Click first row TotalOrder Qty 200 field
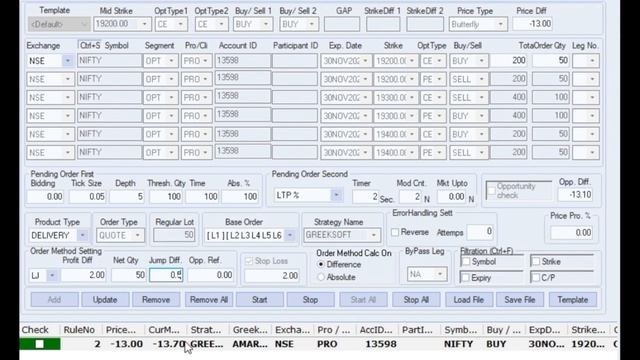 pyautogui.click(x=509, y=61)
